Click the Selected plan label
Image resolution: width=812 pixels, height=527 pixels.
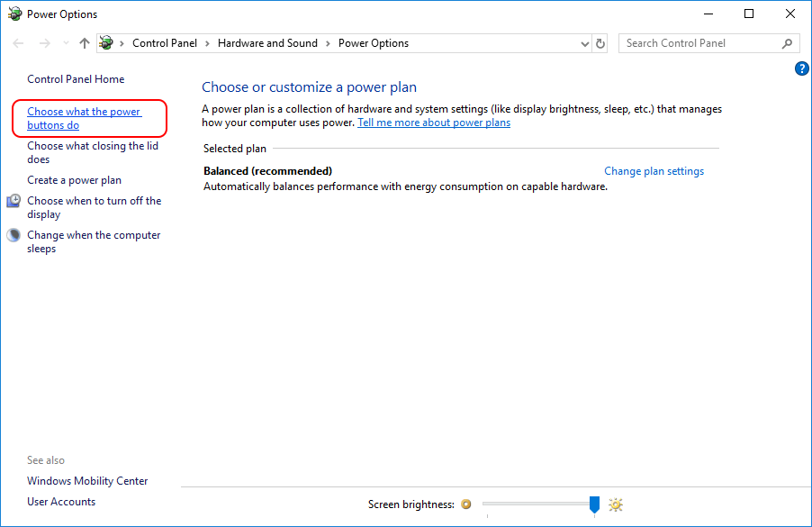click(x=235, y=149)
